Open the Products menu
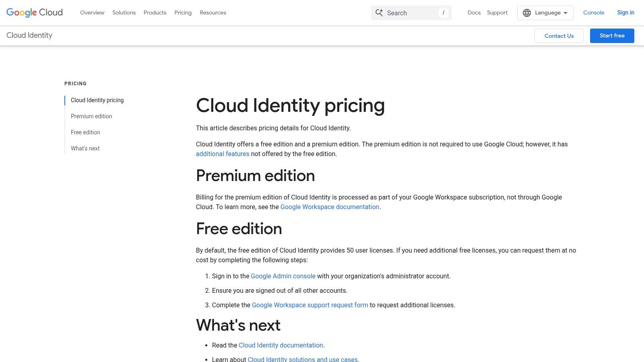Image resolution: width=644 pixels, height=362 pixels. (x=155, y=12)
